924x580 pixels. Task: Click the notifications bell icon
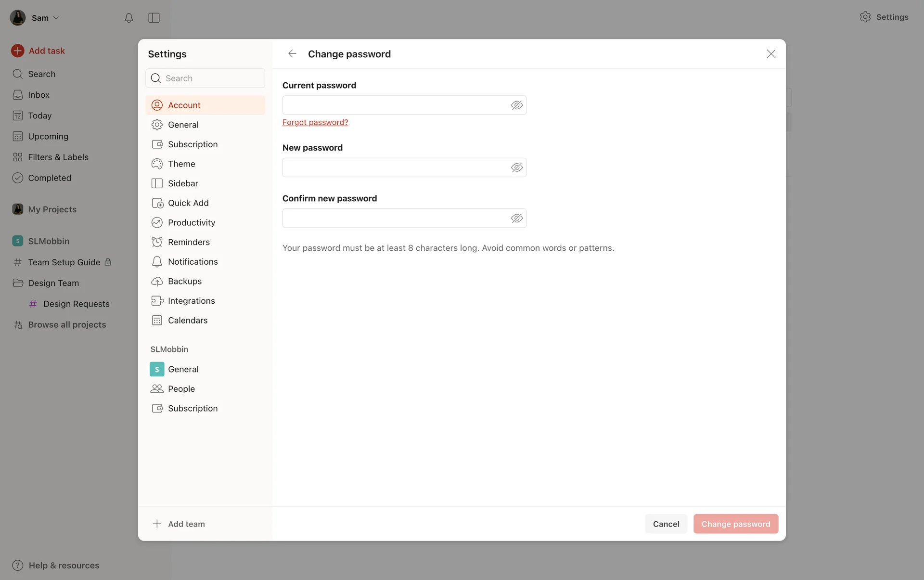tap(128, 18)
